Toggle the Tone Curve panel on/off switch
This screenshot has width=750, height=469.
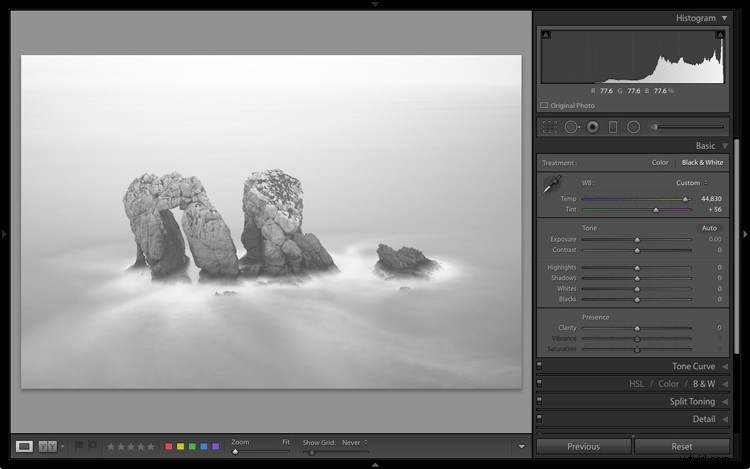click(540, 366)
